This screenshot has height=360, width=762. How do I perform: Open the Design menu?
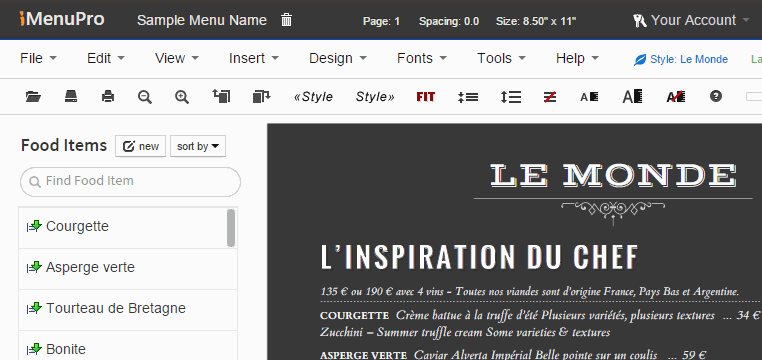[338, 58]
